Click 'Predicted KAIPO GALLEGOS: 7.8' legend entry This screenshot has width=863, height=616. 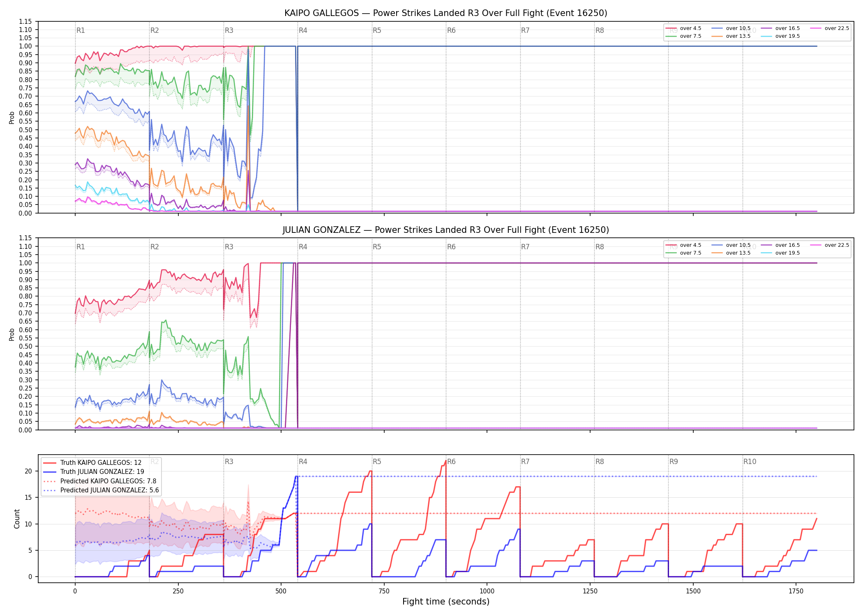[100, 481]
